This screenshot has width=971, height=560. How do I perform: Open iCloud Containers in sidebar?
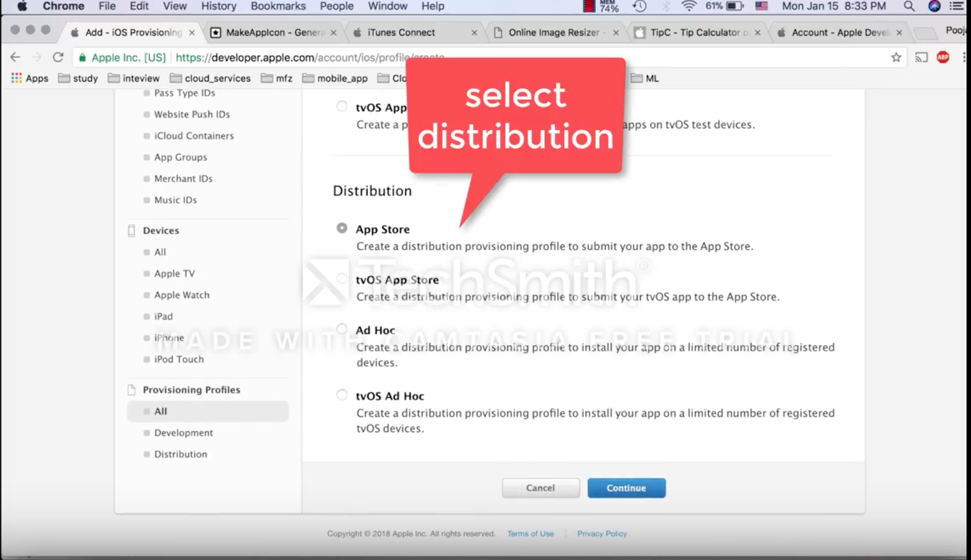point(194,136)
